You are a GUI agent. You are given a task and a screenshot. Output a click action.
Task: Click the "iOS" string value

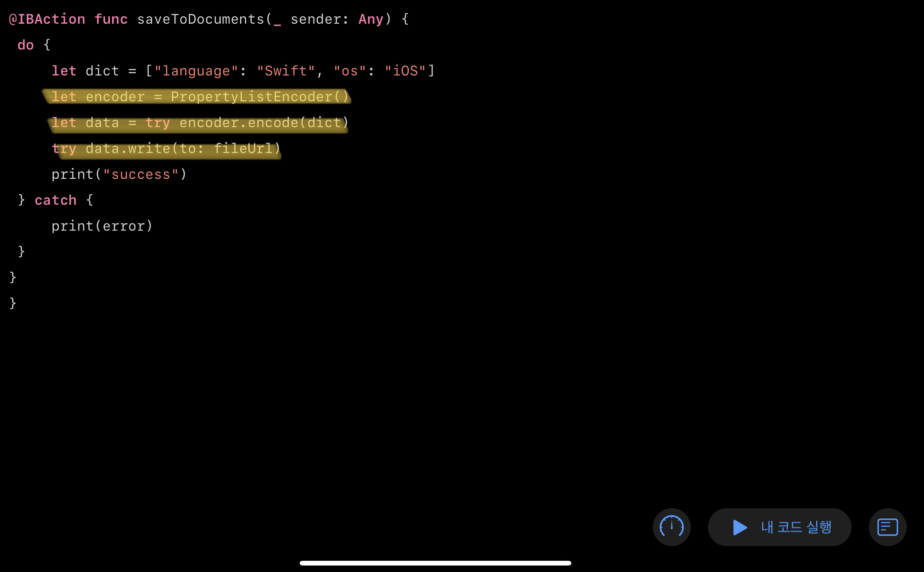(x=405, y=71)
